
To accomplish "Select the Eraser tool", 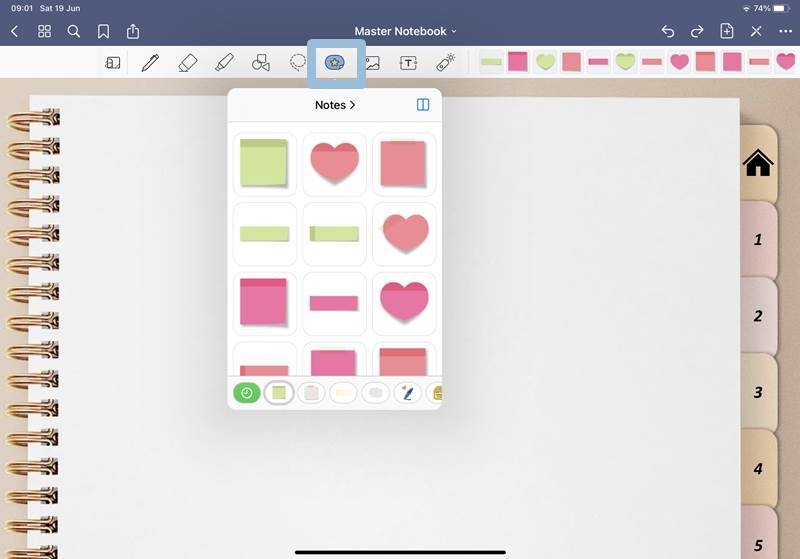I will (187, 63).
